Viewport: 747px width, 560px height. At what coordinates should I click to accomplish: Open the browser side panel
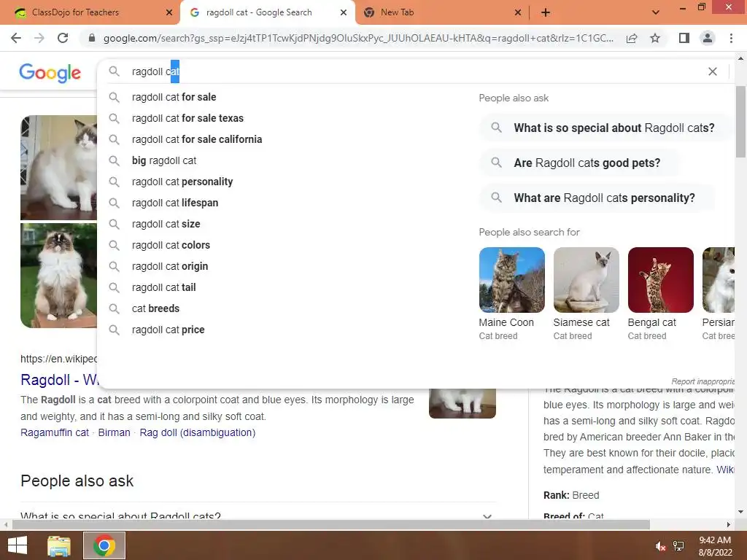click(684, 38)
